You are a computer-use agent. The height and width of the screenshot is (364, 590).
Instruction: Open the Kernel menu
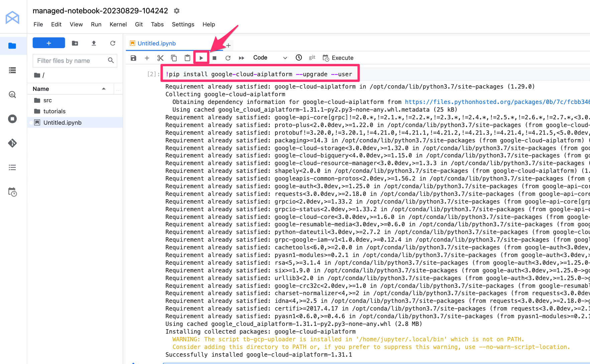pos(118,24)
